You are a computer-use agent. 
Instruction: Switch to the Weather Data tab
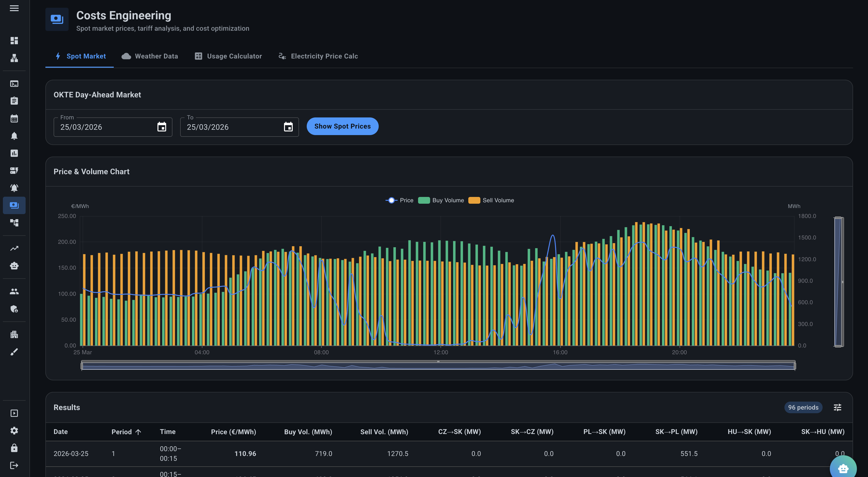pyautogui.click(x=149, y=56)
